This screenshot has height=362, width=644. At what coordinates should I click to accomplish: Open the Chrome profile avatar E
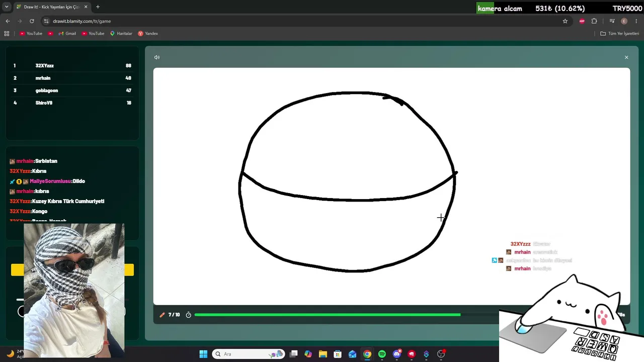pos(624,21)
